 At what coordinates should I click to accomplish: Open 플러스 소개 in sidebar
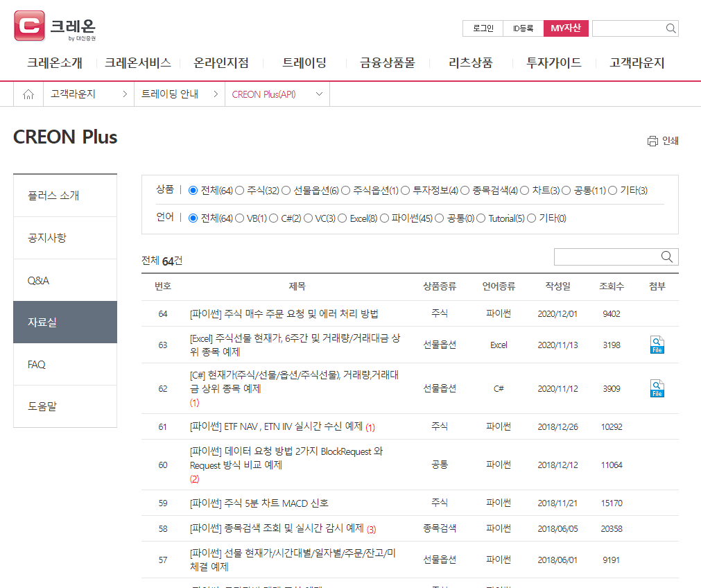tap(65, 196)
